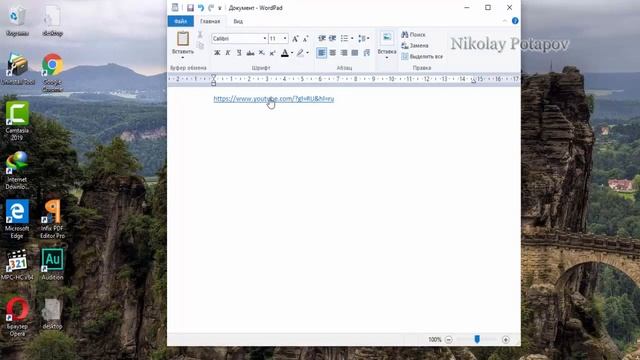Start a bulleted list
The width and height of the screenshot is (640, 360).
(344, 38)
